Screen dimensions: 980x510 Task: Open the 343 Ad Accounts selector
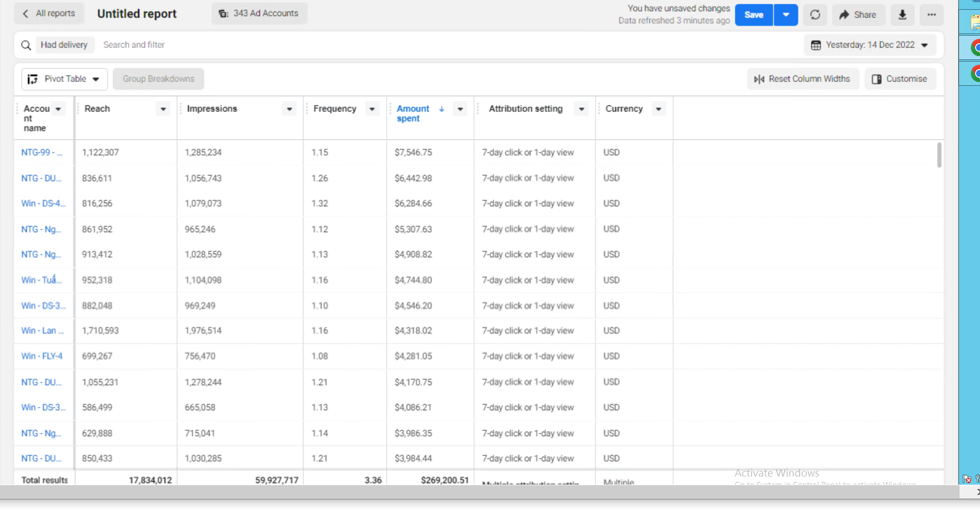click(x=259, y=13)
